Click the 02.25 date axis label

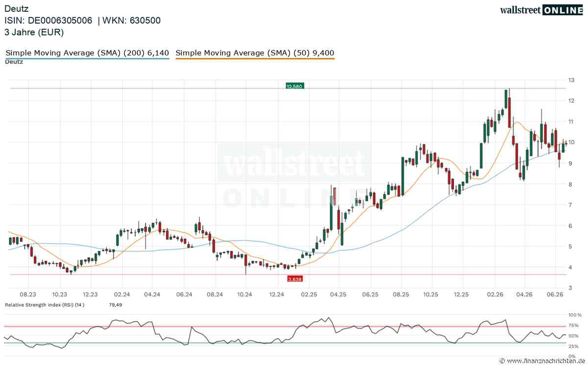click(x=309, y=294)
